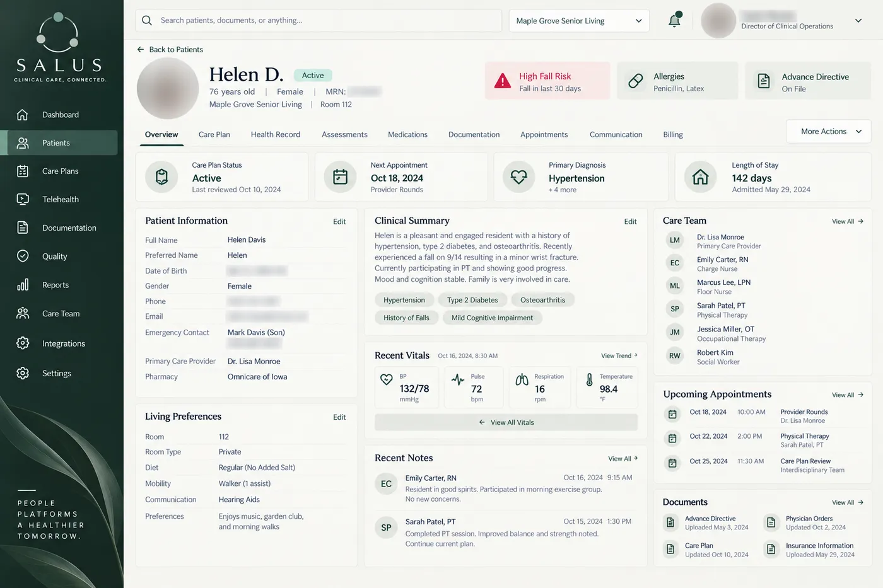Click the Allergies pill icon
The image size is (883, 588).
pos(636,81)
